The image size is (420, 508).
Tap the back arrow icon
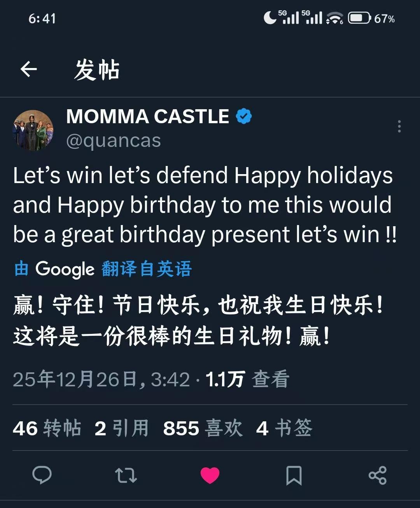tap(28, 70)
